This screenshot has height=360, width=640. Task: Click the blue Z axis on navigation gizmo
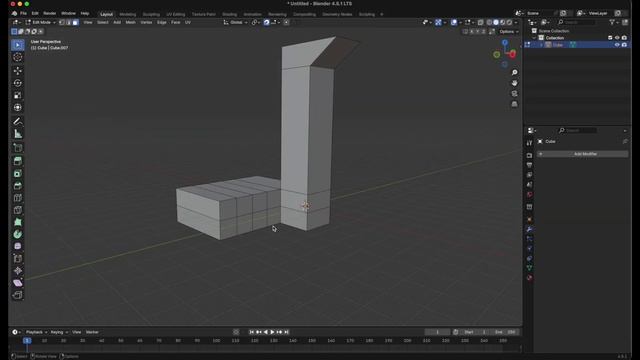click(505, 42)
